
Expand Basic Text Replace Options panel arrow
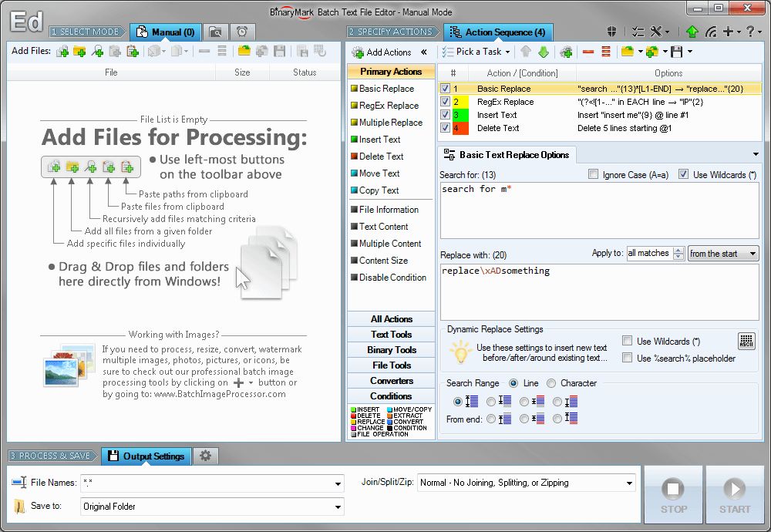[x=756, y=154]
